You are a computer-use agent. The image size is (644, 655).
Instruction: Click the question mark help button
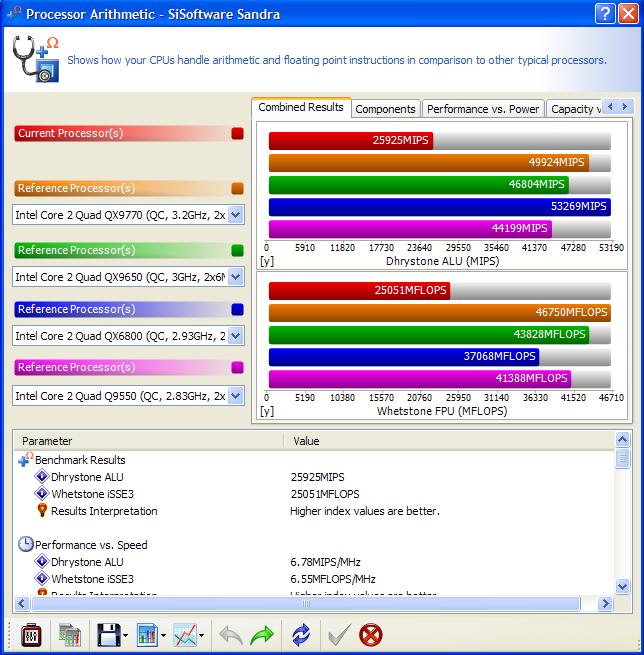click(x=605, y=13)
